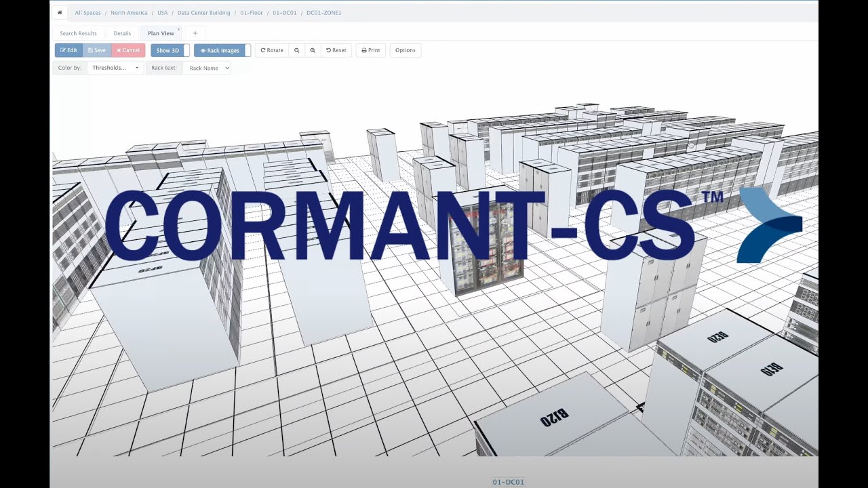Navigate to Data Center Building breadcrumb
Image resolution: width=868 pixels, height=488 pixels.
[203, 13]
